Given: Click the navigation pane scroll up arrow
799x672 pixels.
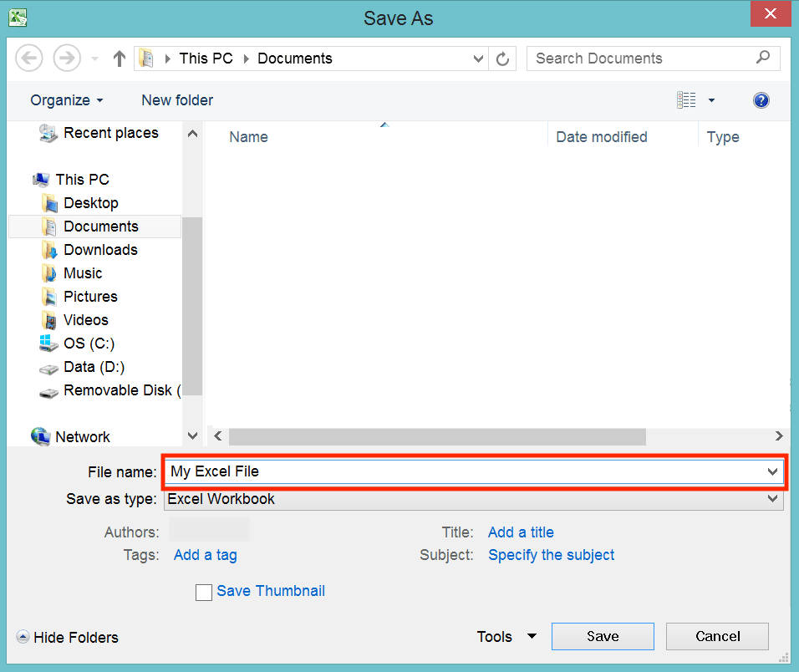Looking at the screenshot, I should point(192,134).
